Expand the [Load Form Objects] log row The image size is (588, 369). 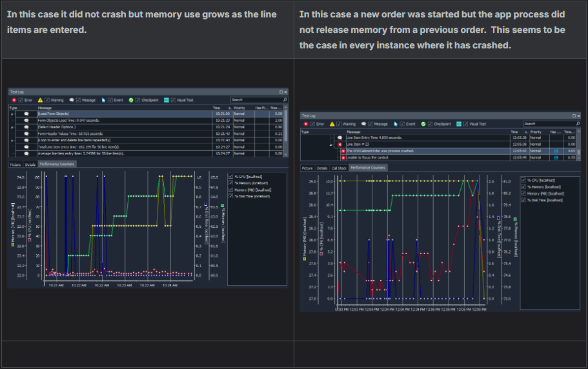click(12, 114)
